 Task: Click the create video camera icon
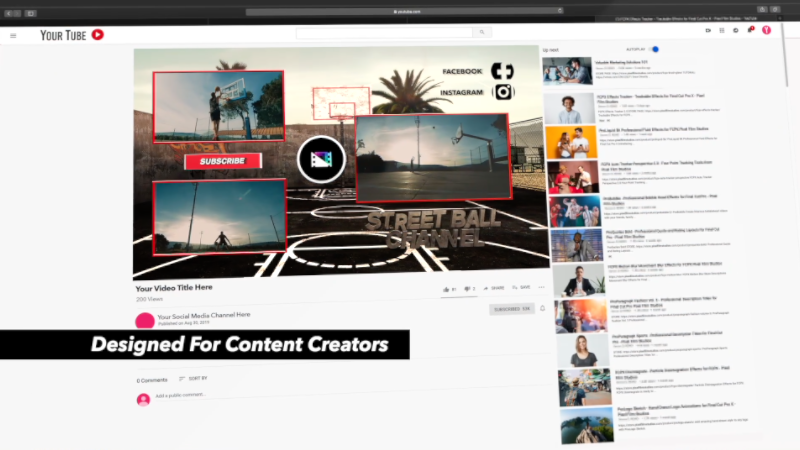708,31
